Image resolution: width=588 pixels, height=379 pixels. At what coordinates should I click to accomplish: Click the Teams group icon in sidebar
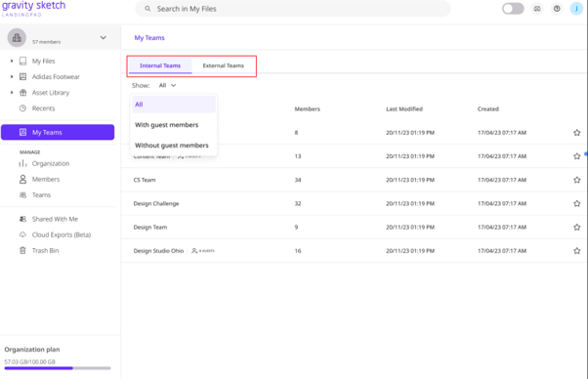click(x=22, y=195)
